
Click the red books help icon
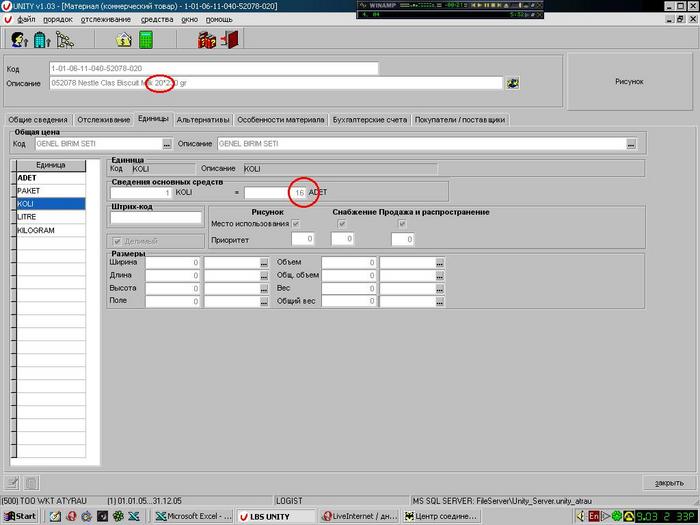coord(207,40)
